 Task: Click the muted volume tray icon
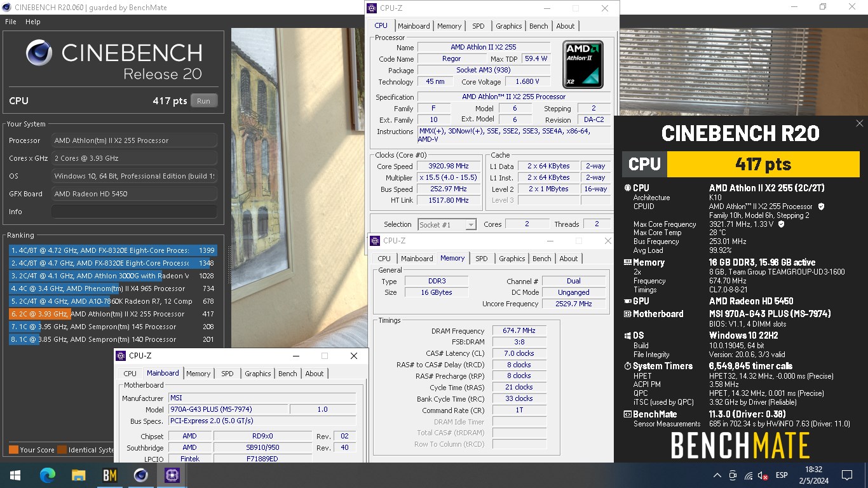coord(763,475)
